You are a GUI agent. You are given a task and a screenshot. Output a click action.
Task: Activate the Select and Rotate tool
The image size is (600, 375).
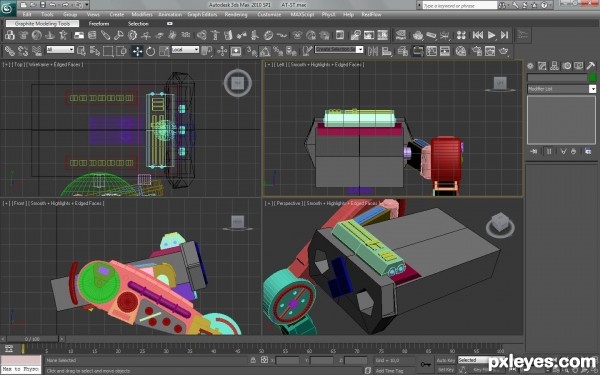150,51
